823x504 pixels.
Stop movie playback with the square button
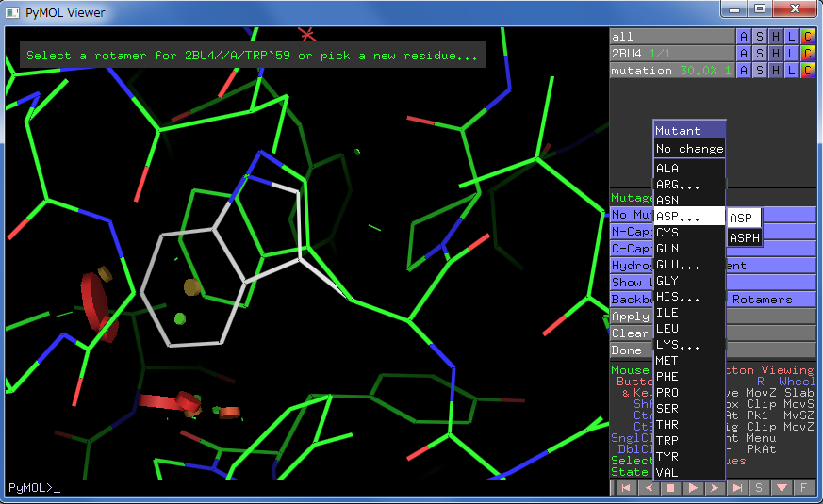click(670, 488)
